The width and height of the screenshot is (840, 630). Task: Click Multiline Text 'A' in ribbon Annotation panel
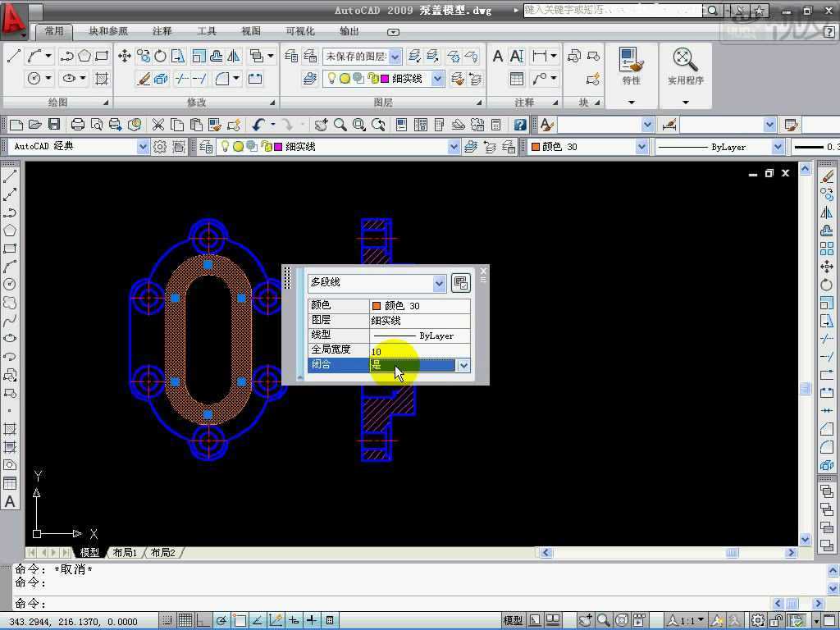coord(498,56)
